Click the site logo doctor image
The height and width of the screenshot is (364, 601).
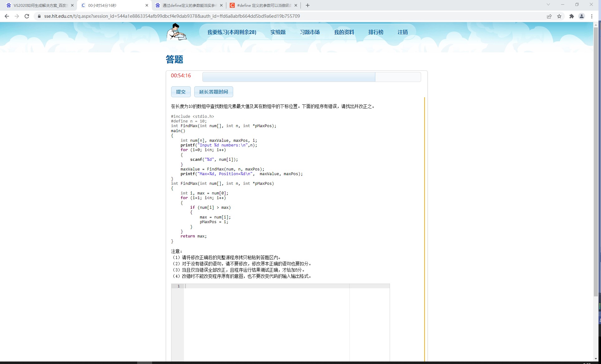coord(176,32)
